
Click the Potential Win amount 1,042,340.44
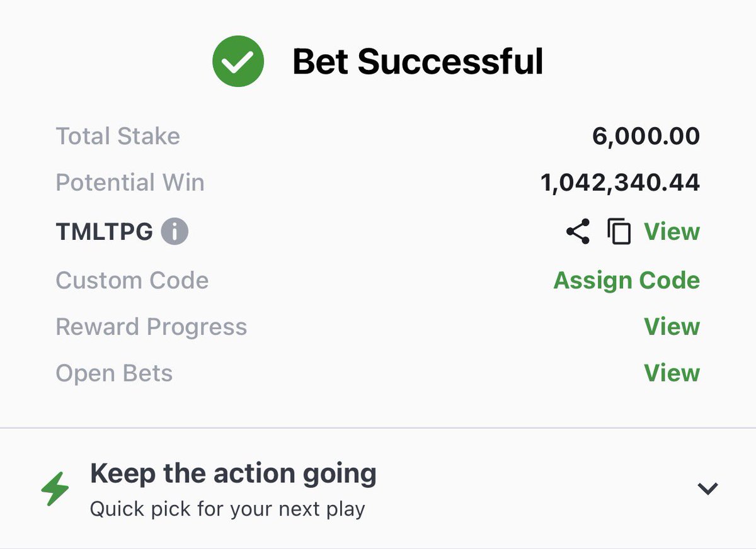[x=620, y=183]
